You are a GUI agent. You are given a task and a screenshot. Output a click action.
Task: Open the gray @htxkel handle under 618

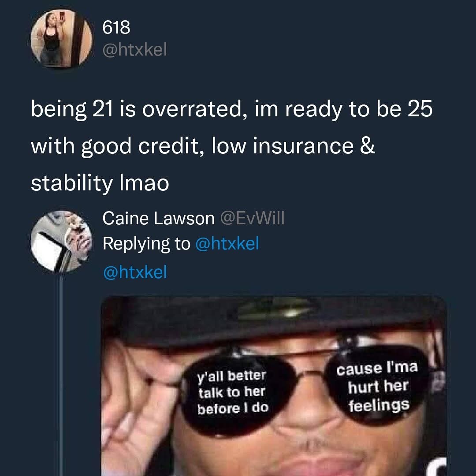point(135,49)
